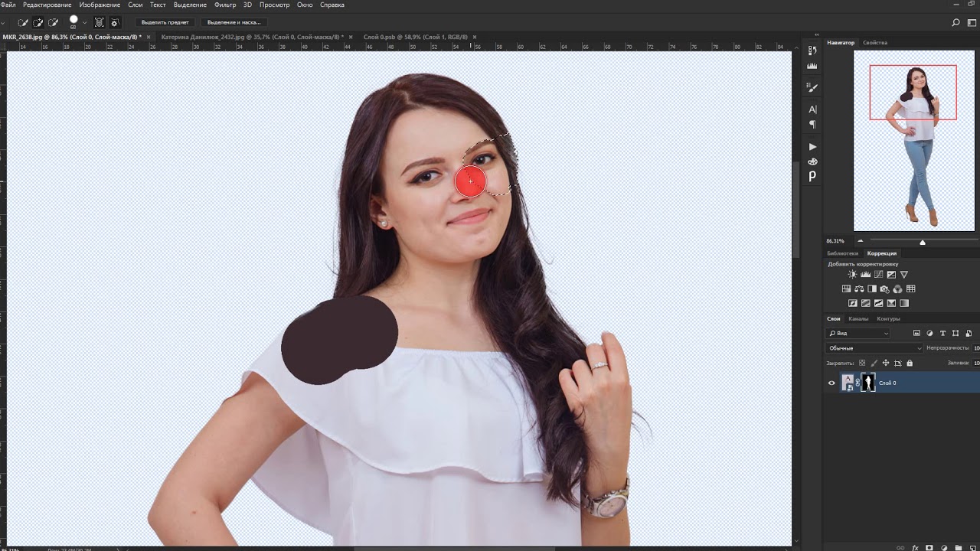Add a Threshold adjustment
Screen dimensions: 980x551
pos(879,304)
